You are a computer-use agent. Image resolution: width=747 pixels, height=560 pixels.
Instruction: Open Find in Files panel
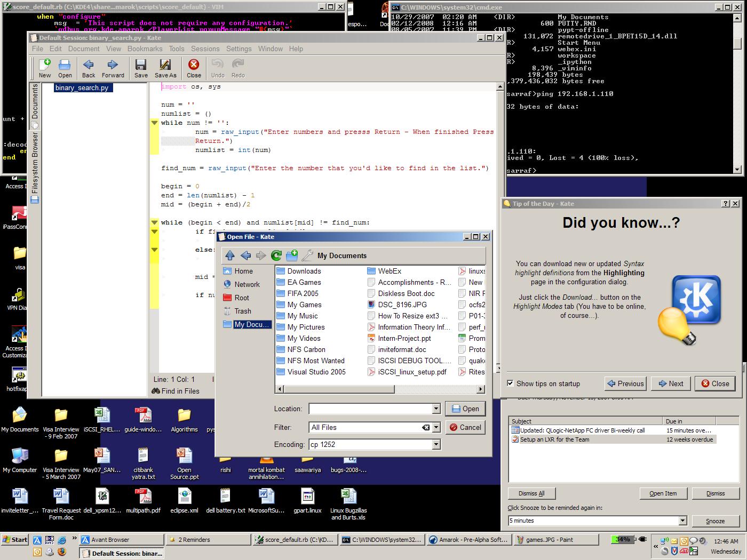click(176, 391)
